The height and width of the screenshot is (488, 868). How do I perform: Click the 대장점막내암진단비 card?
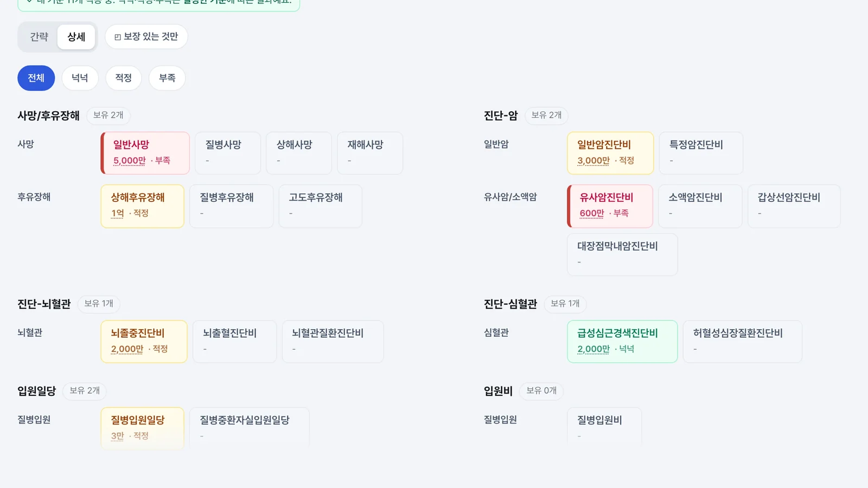(x=622, y=254)
